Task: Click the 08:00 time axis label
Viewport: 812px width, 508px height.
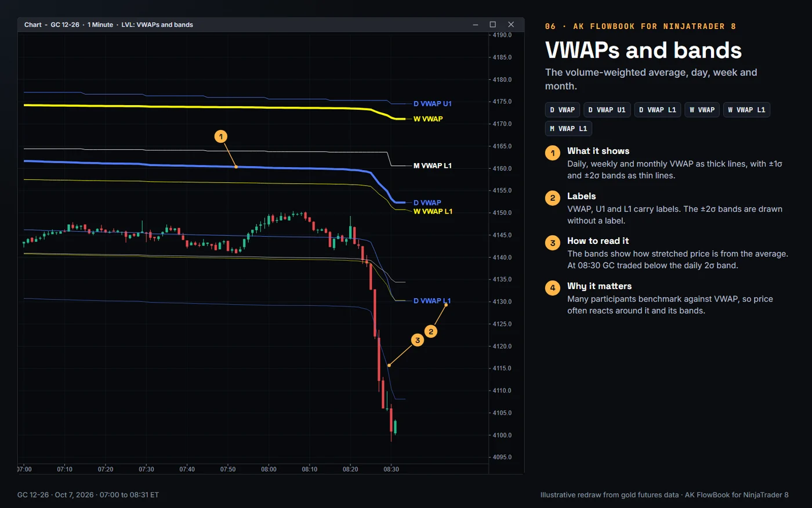Action: pos(269,469)
